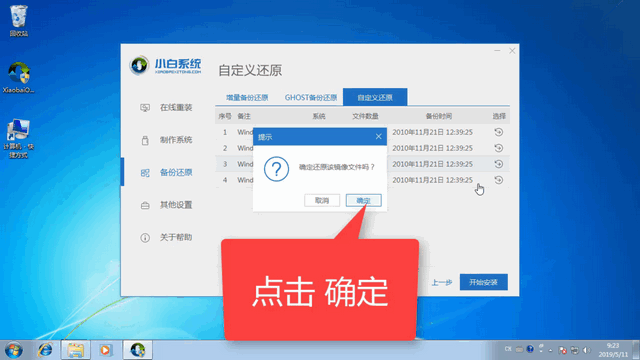Viewport: 640px width, 360px height.
Task: Click the 文件数量 column header
Action: point(365,116)
